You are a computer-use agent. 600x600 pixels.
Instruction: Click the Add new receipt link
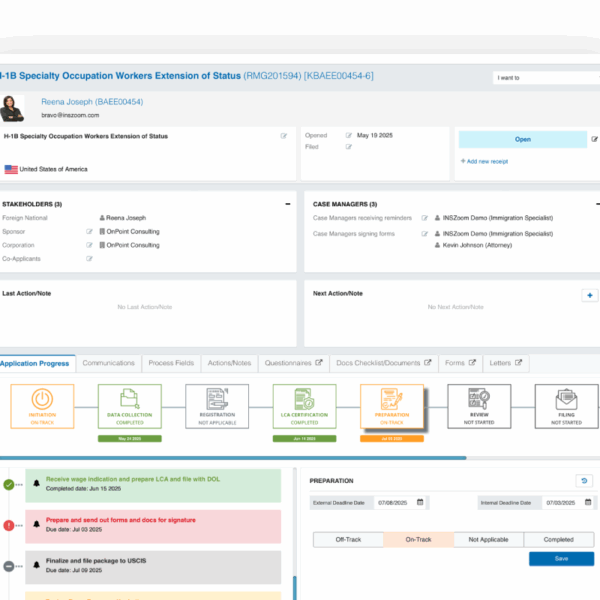[x=486, y=161]
